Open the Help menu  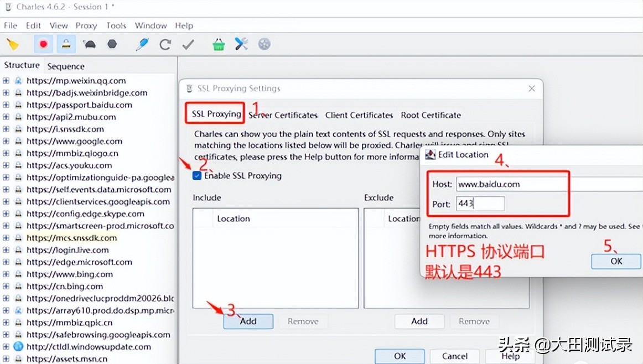coord(184,25)
